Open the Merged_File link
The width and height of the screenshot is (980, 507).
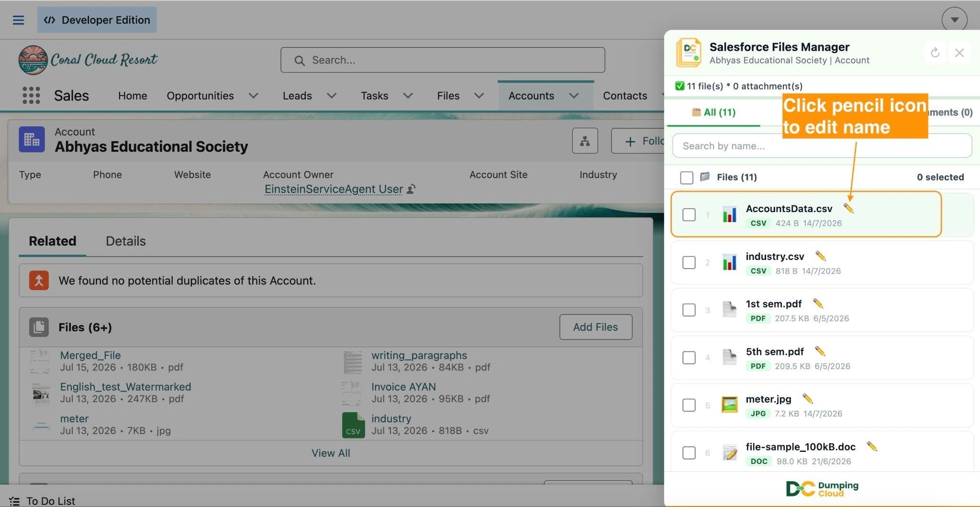point(90,355)
